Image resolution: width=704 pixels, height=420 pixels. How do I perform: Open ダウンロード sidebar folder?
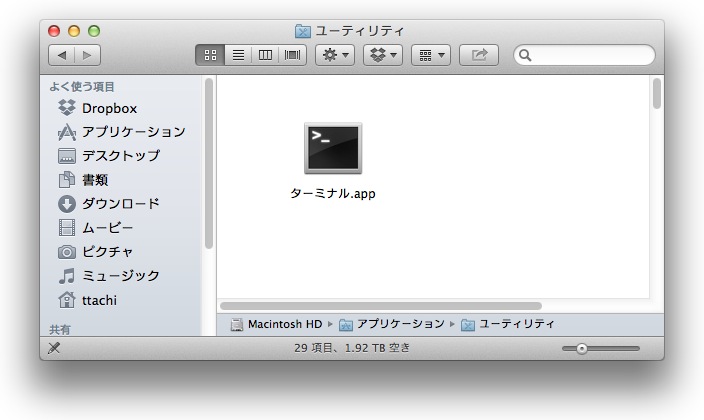click(120, 204)
